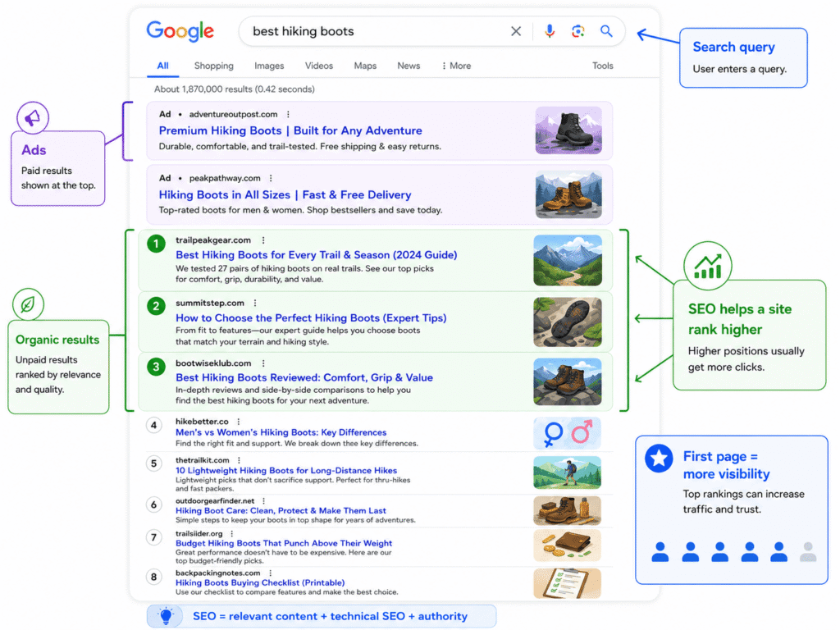Expand the More search options menu
This screenshot has height=630, width=840.
pos(456,66)
